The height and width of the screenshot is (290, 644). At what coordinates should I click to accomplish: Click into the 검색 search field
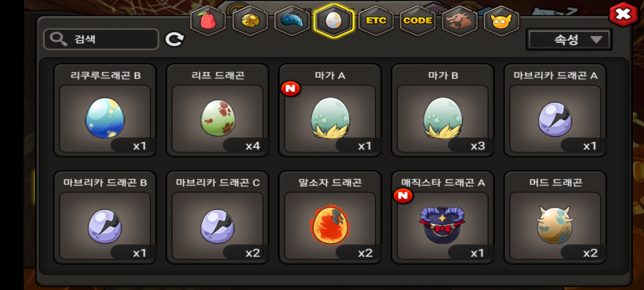101,39
